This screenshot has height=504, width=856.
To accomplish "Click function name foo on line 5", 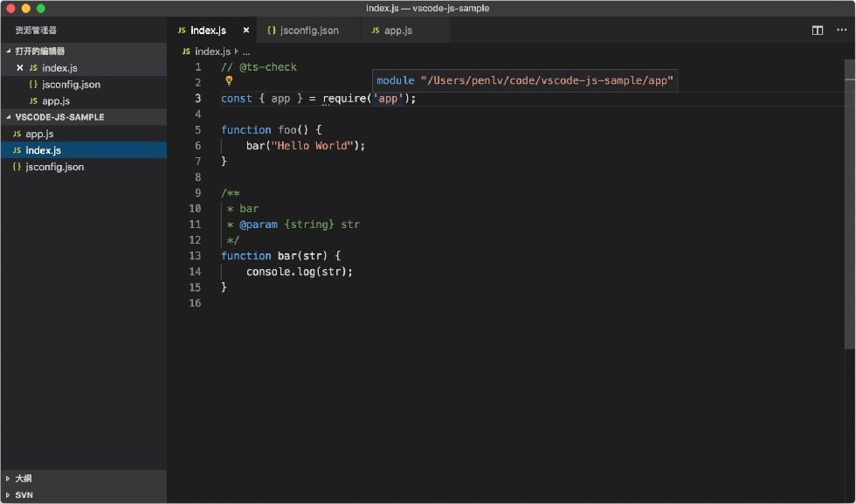I will [287, 130].
